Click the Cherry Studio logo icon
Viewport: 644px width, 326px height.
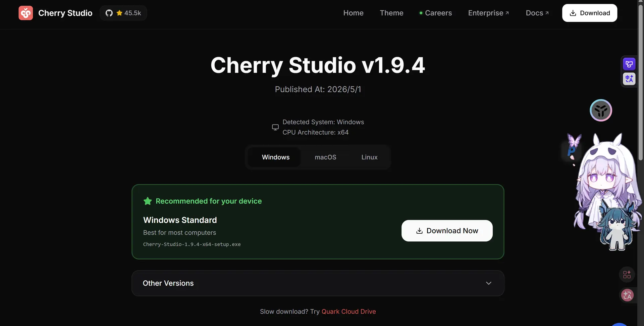click(x=26, y=13)
